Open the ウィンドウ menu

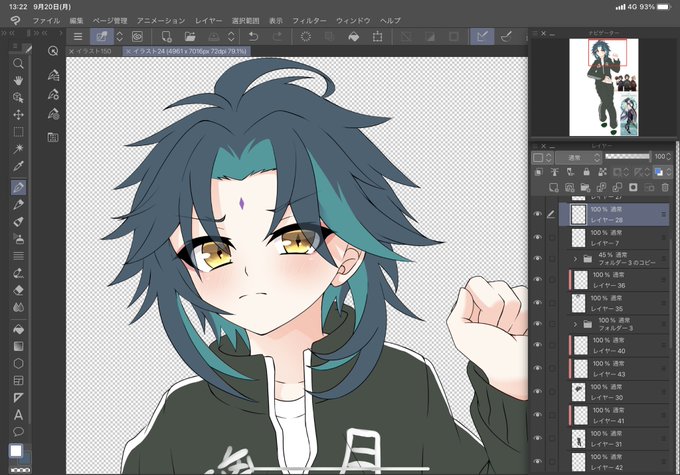(353, 21)
